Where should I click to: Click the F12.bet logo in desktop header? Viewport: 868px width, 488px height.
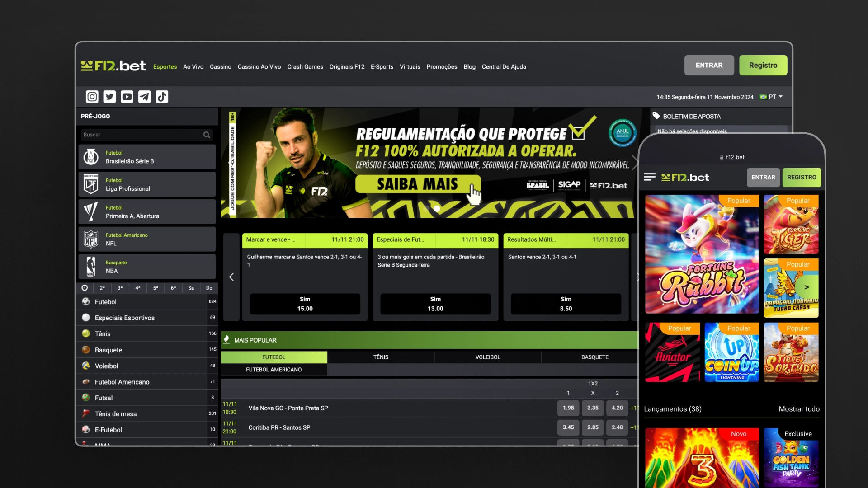click(113, 66)
